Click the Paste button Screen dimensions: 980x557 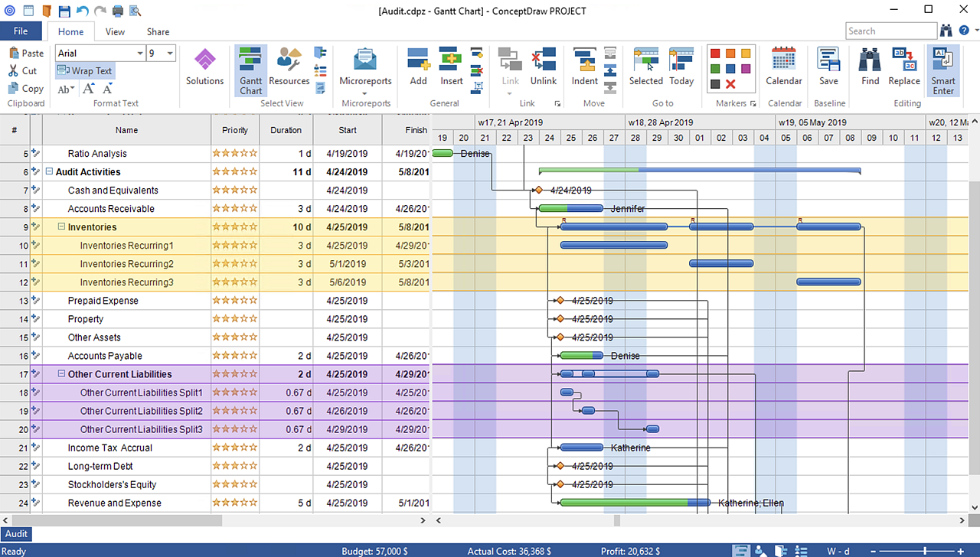(x=27, y=54)
